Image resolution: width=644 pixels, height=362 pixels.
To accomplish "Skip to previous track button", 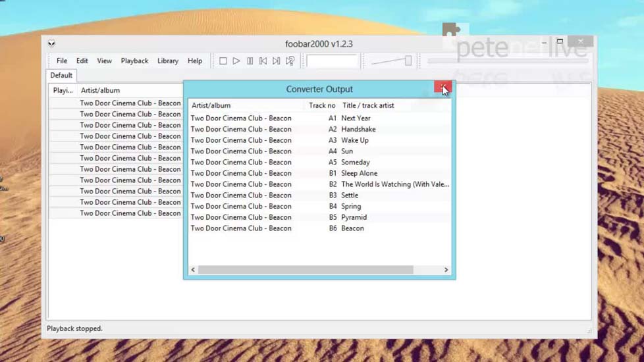I will click(263, 61).
